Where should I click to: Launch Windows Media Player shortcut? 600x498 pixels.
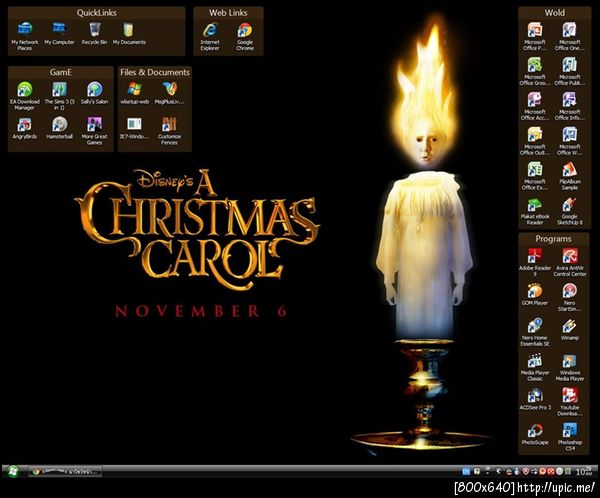(569, 367)
